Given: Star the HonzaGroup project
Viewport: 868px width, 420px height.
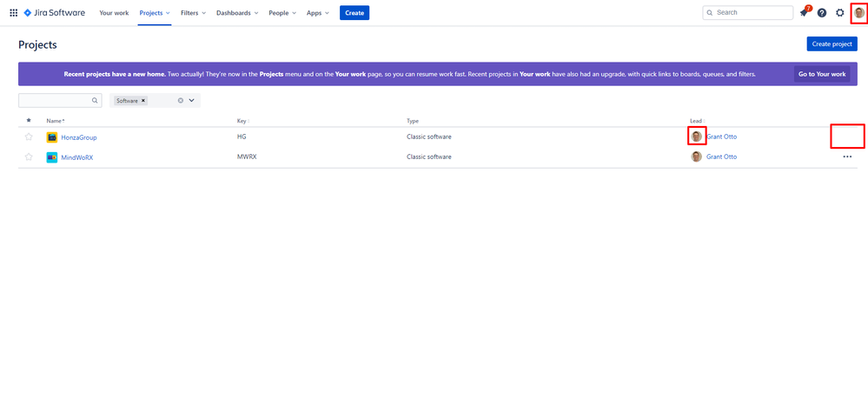Looking at the screenshot, I should 29,137.
